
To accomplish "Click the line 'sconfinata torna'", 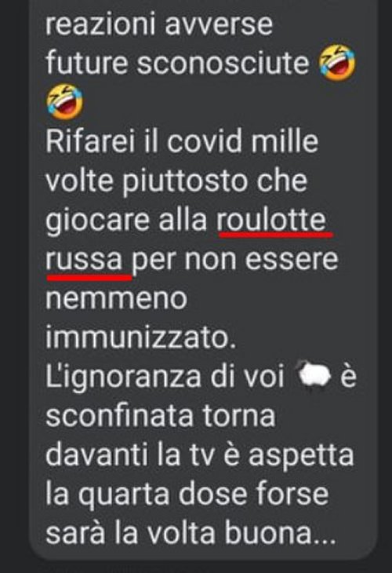I will [x=160, y=416].
